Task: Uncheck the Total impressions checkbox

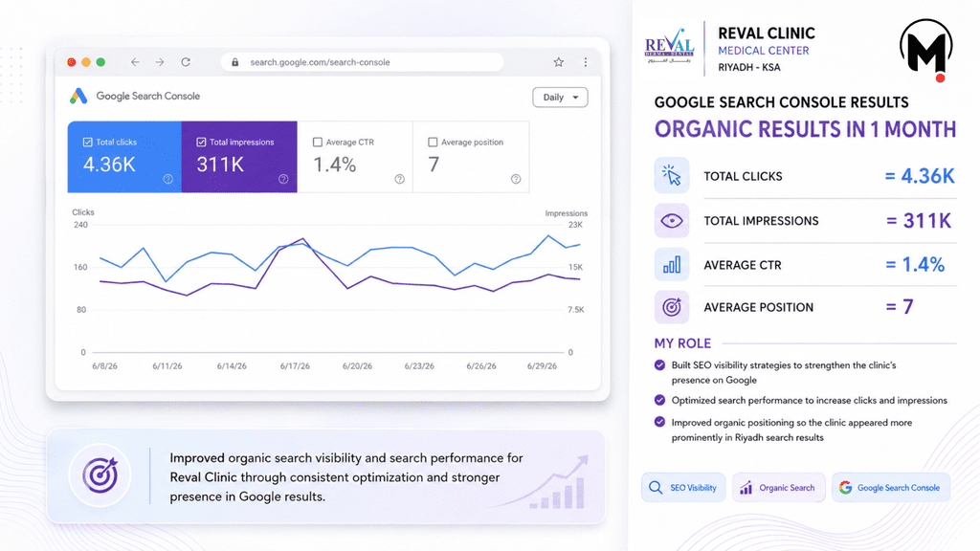Action: pyautogui.click(x=201, y=142)
